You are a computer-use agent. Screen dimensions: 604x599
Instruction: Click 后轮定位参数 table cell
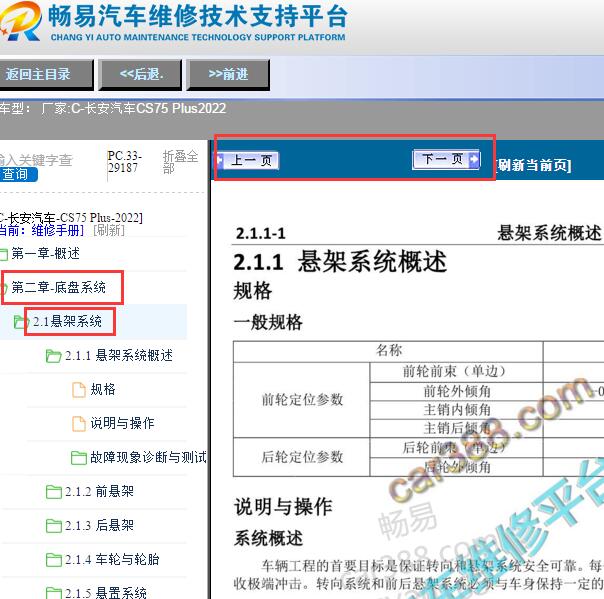302,457
